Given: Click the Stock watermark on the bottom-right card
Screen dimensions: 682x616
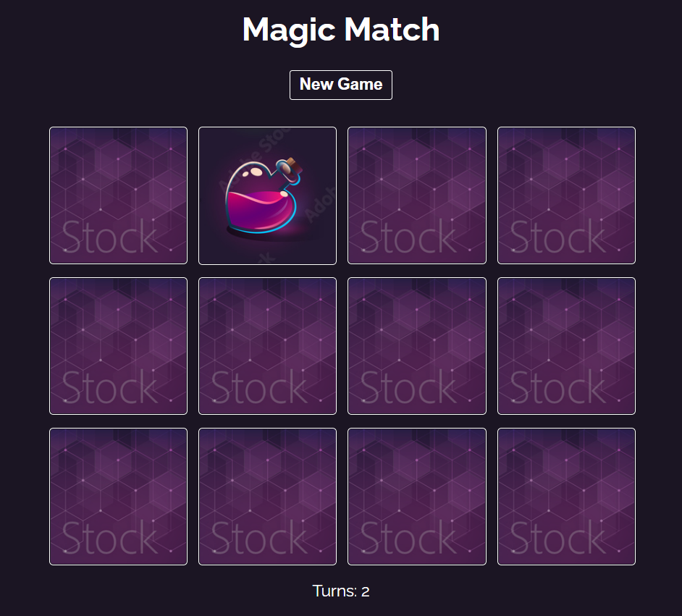Looking at the screenshot, I should [557, 538].
